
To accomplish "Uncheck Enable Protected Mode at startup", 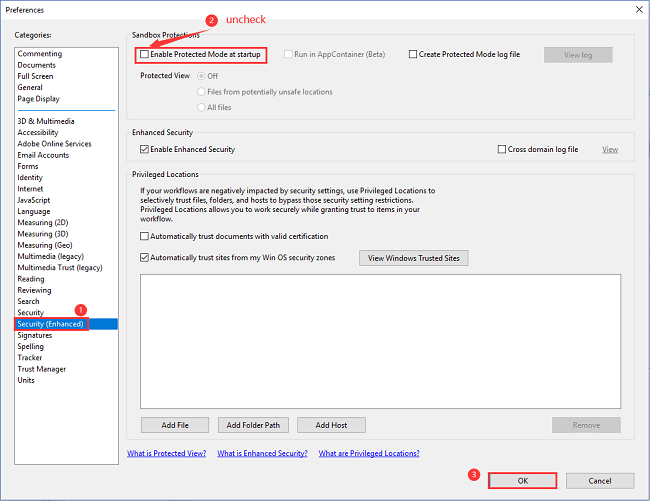I will 145,54.
